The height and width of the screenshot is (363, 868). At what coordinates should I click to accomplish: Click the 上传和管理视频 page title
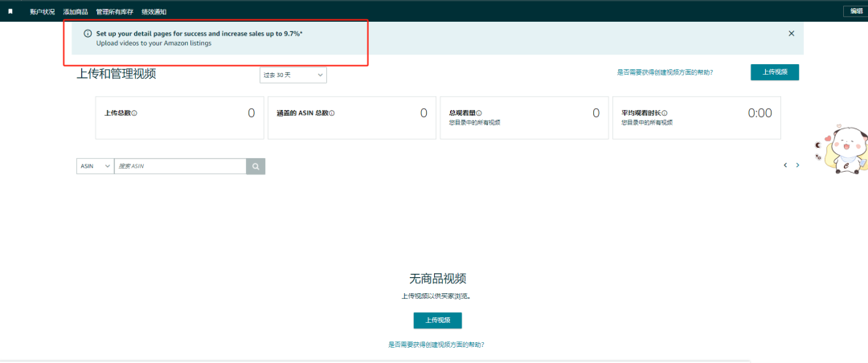[x=117, y=74]
